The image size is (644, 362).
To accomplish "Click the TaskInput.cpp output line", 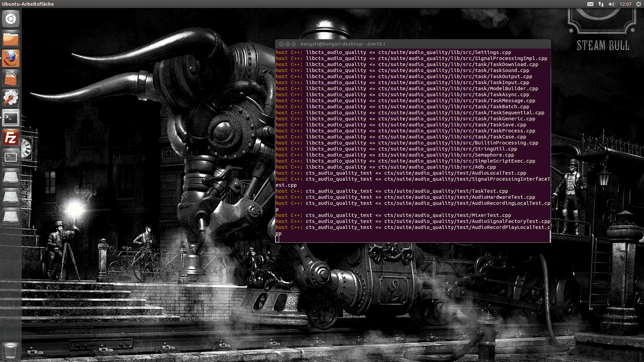I will click(402, 82).
